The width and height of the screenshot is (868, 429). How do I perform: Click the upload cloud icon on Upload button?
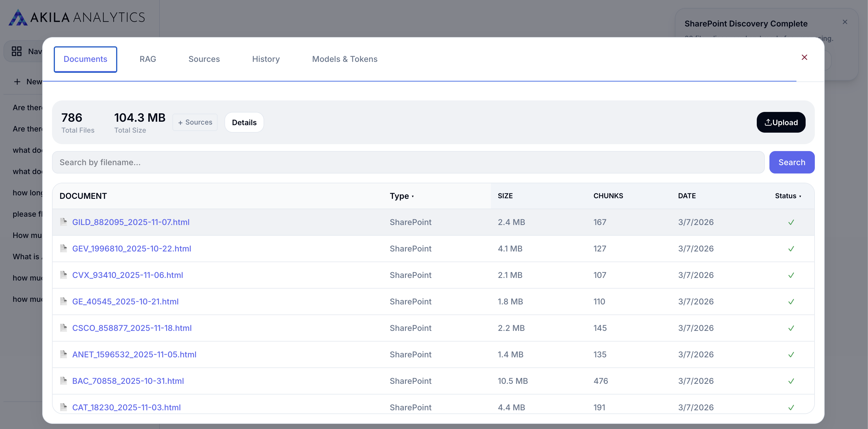[x=769, y=122]
